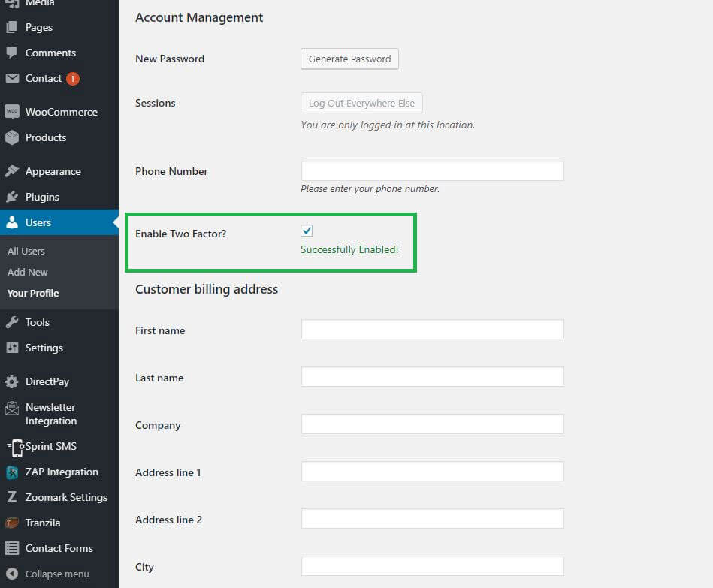Click the Contact notification badge 1
713x588 pixels.
tap(73, 79)
